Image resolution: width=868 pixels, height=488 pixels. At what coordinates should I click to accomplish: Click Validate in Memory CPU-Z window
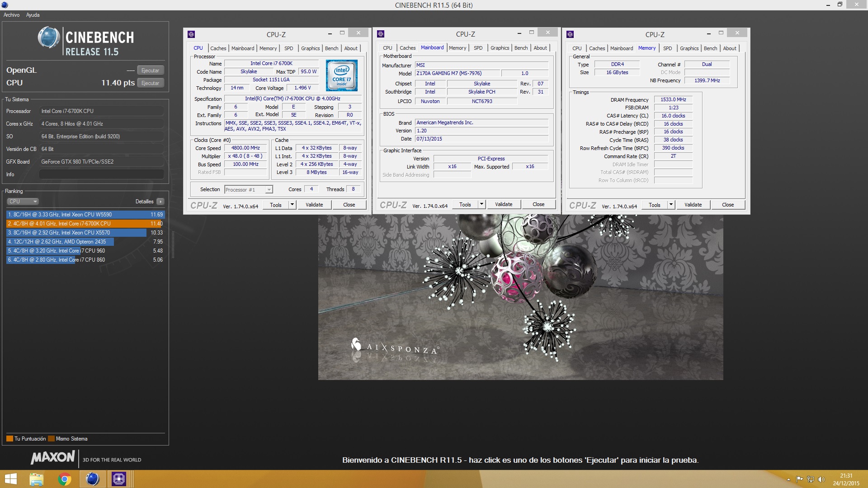coord(693,205)
